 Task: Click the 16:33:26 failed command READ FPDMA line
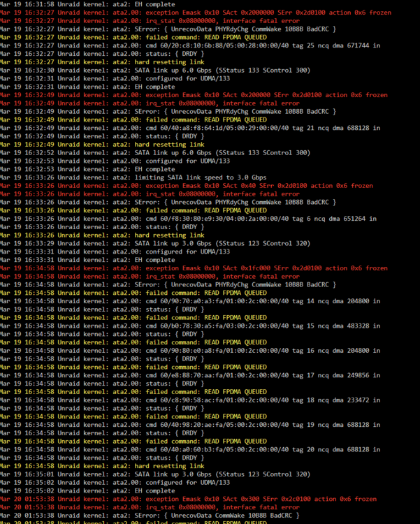133,210
